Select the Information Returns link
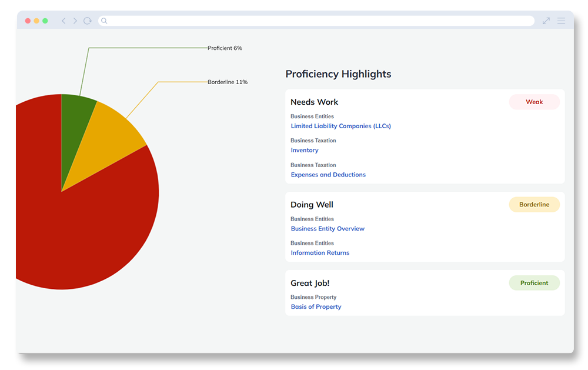Viewport: 588px width, 370px height. pyautogui.click(x=320, y=253)
